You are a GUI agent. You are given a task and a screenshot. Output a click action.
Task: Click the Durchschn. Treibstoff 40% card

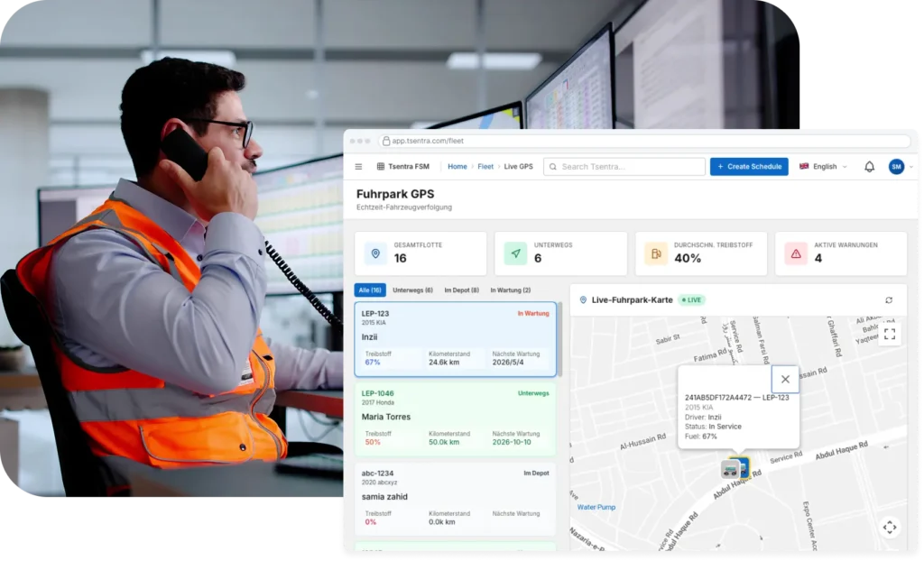701,253
